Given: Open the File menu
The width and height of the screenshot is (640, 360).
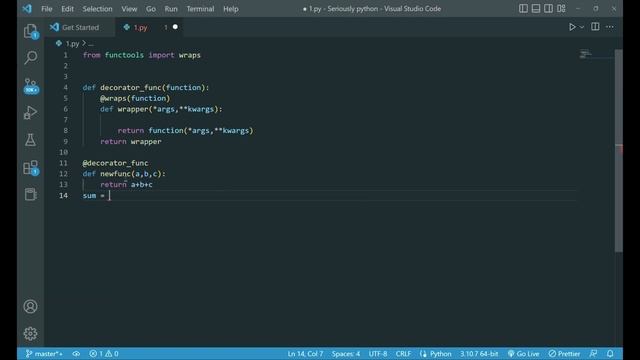Looking at the screenshot, I should click(47, 9).
